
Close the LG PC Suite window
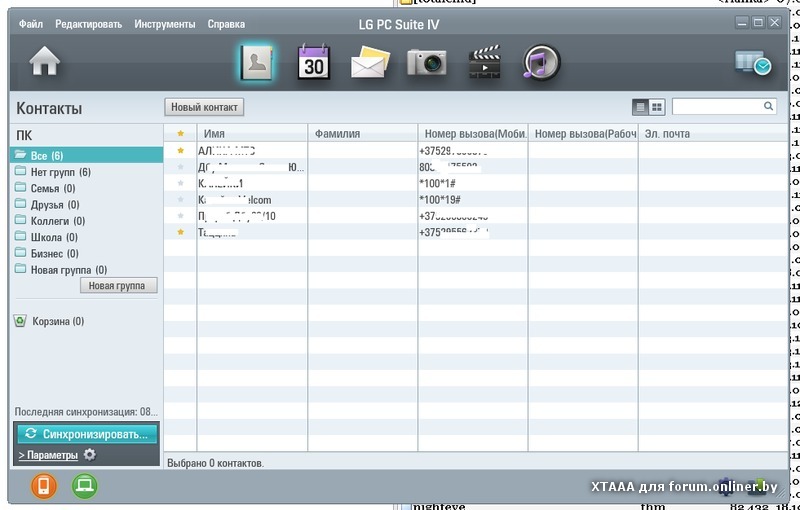coord(774,22)
